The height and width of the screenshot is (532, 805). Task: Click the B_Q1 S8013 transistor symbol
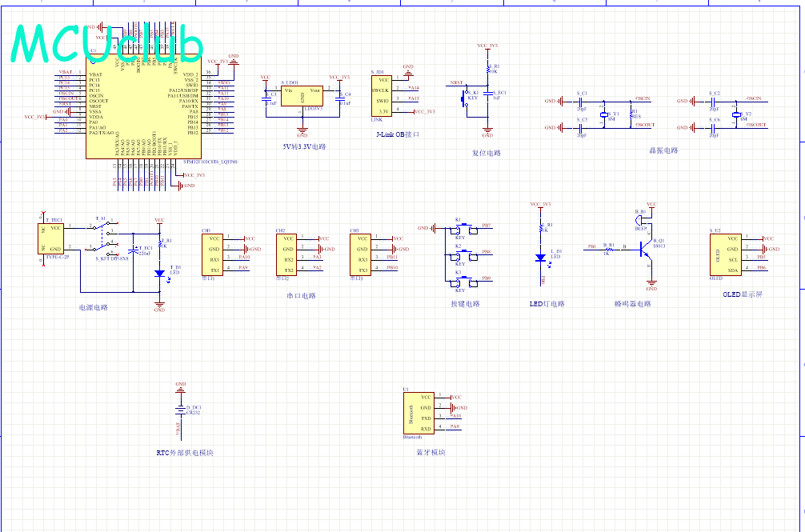point(647,250)
